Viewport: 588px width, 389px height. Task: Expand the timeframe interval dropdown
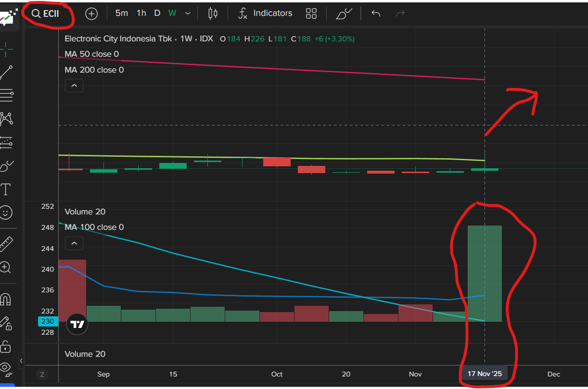[188, 13]
